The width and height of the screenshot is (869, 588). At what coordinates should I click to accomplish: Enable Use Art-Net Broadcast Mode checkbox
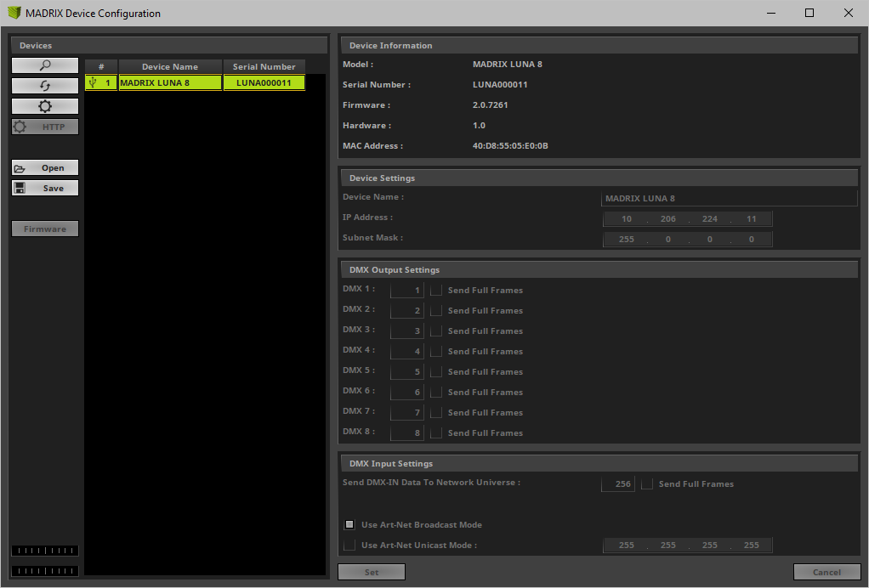click(x=349, y=524)
